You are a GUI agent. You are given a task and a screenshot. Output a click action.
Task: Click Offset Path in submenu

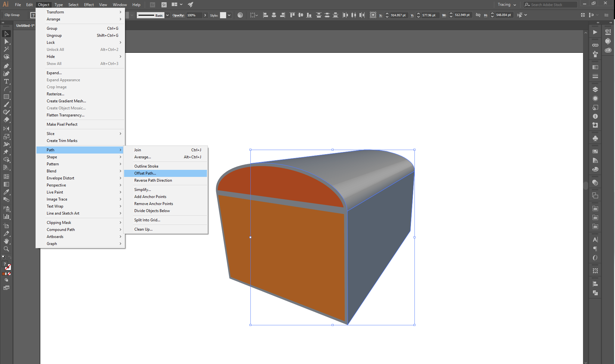145,173
